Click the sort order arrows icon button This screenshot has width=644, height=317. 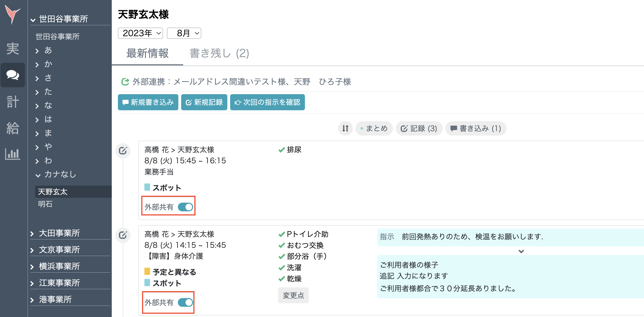click(345, 128)
